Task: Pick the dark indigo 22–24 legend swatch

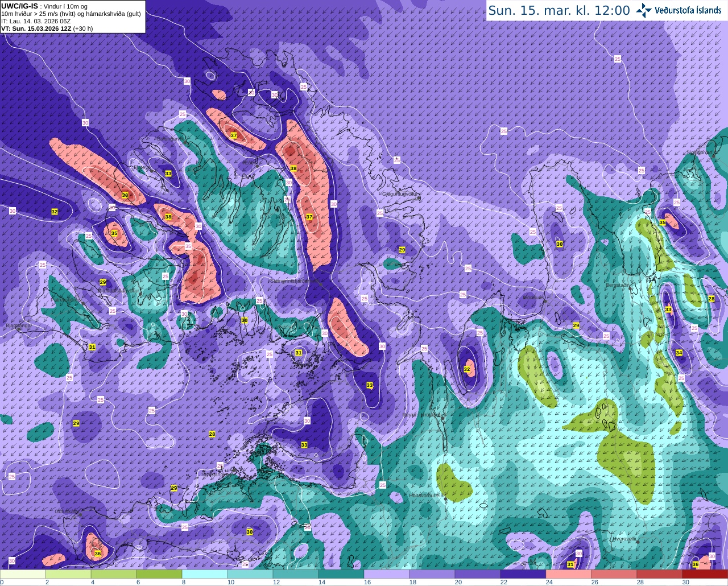Action: 523,575
